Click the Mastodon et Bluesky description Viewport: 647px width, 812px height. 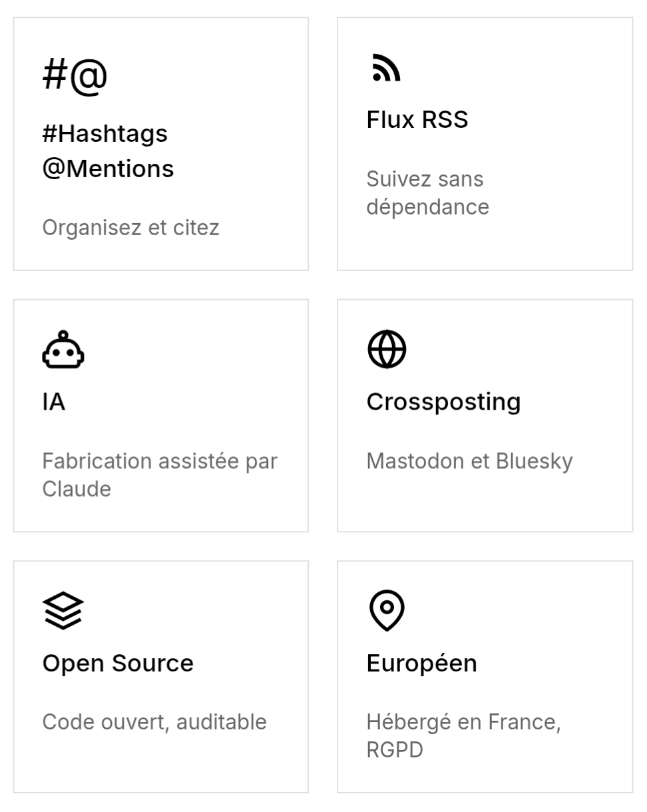469,461
